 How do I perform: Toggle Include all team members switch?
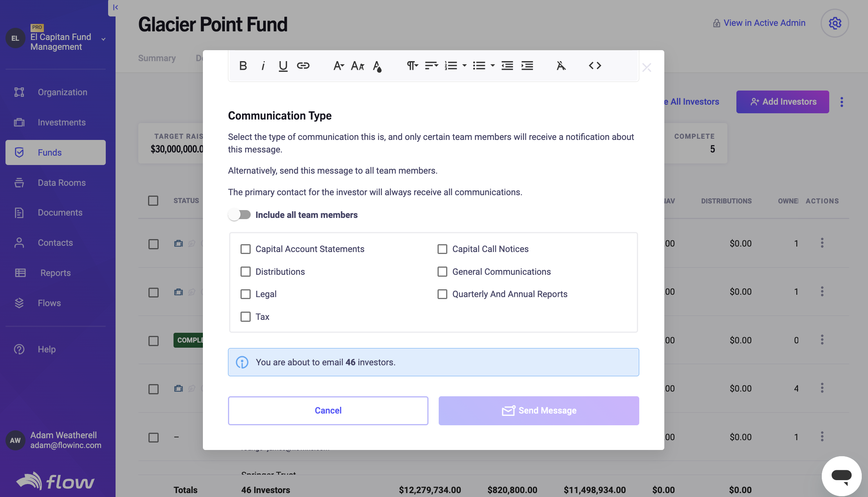[240, 215]
